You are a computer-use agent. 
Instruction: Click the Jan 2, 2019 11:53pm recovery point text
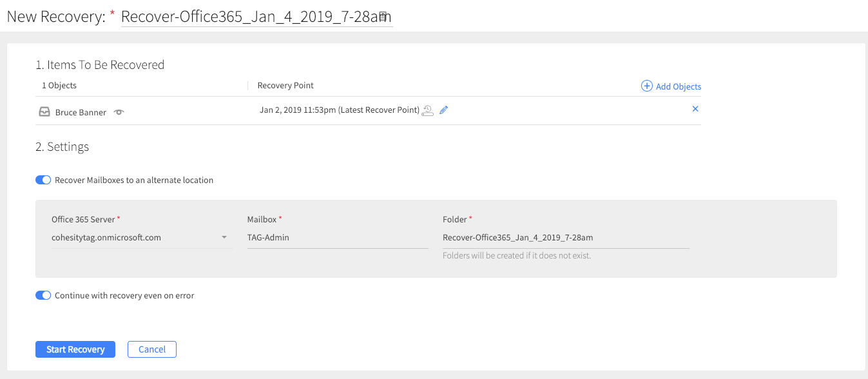coord(339,110)
